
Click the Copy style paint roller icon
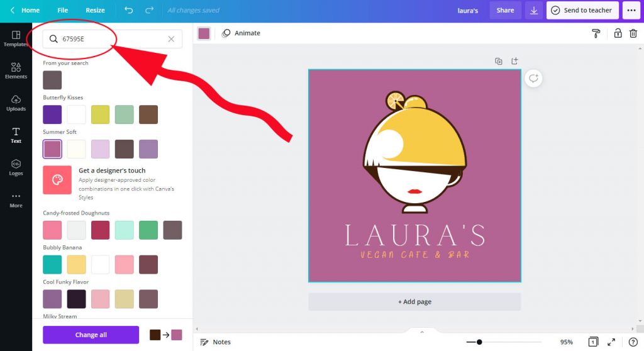tap(596, 33)
